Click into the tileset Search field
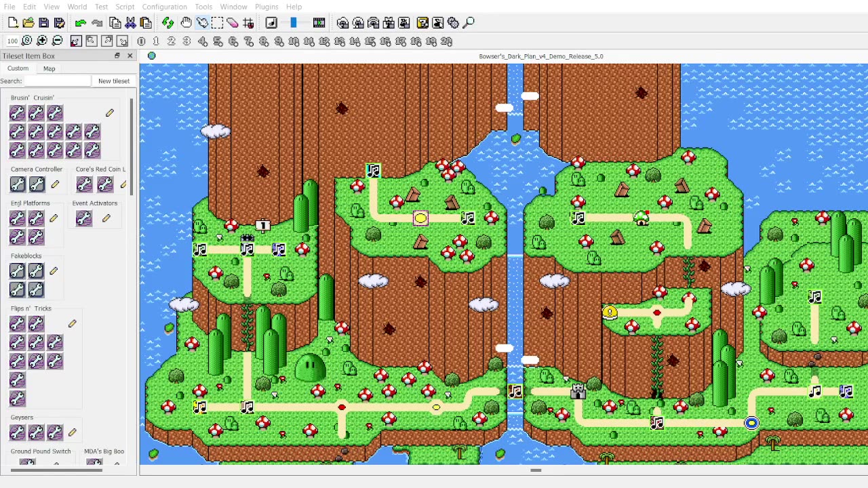 pyautogui.click(x=57, y=81)
